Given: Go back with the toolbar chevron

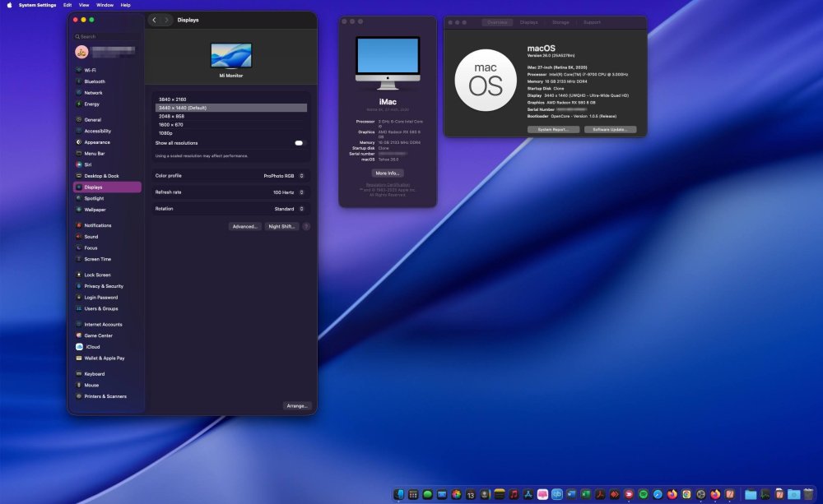Looking at the screenshot, I should pos(154,20).
